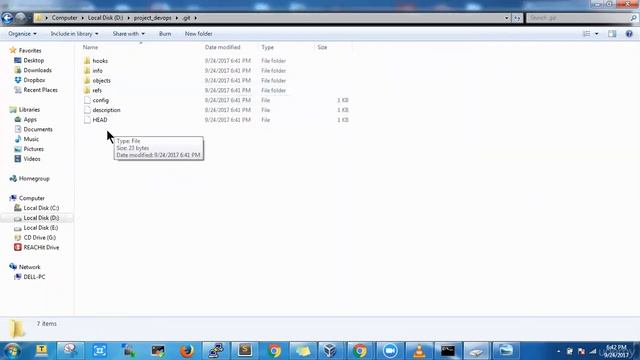Select the hooks folder
This screenshot has width=640, height=360.
tap(100, 61)
